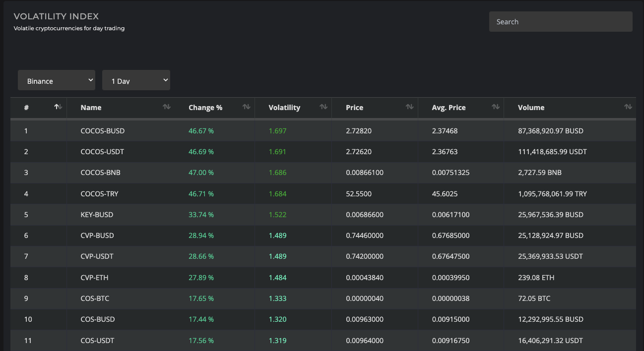Click the price 0.00043840
The height and width of the screenshot is (351, 644).
(x=365, y=278)
